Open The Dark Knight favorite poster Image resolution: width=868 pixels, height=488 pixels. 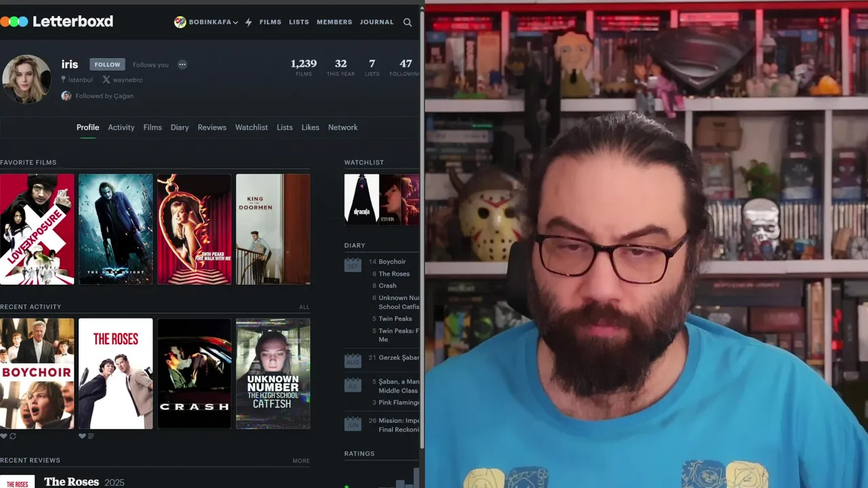pos(116,229)
